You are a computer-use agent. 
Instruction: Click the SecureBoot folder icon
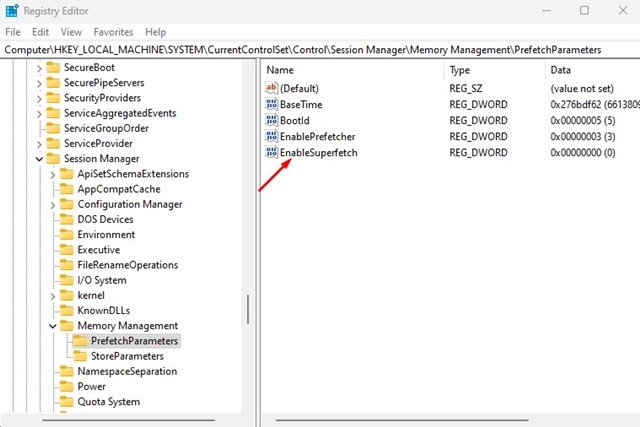(x=53, y=67)
